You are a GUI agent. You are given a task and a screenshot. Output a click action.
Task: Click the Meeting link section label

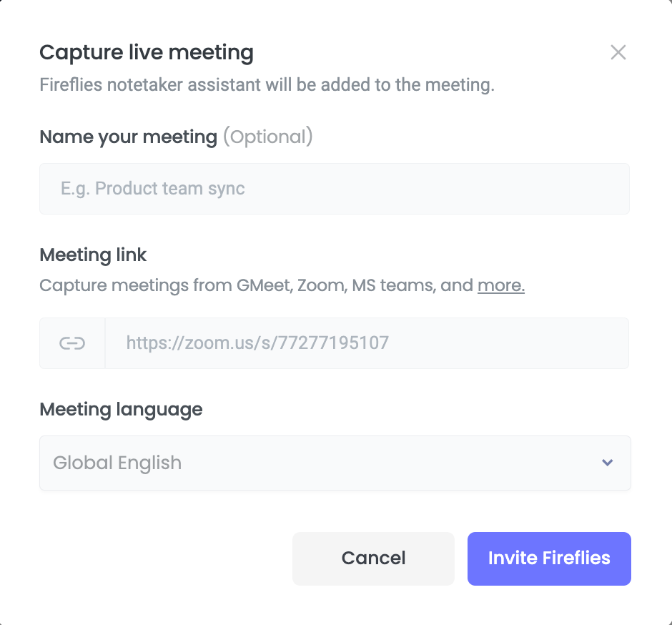pyautogui.click(x=93, y=255)
